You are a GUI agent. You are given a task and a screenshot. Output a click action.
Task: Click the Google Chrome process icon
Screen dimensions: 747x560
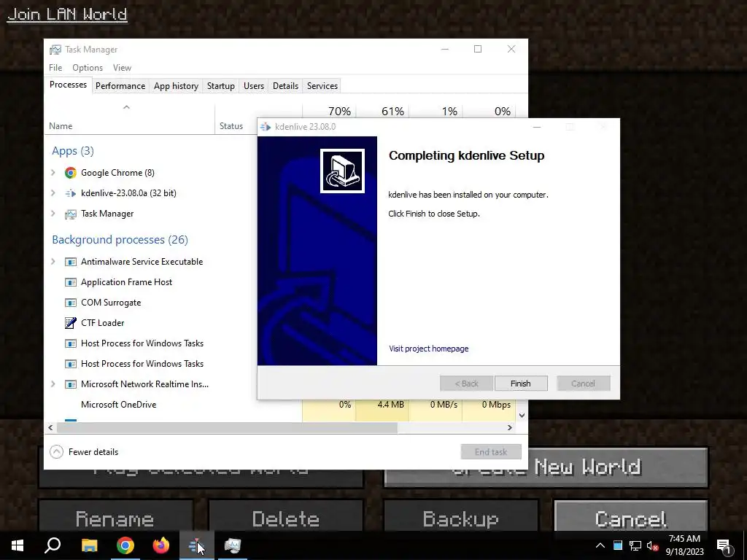coord(71,173)
